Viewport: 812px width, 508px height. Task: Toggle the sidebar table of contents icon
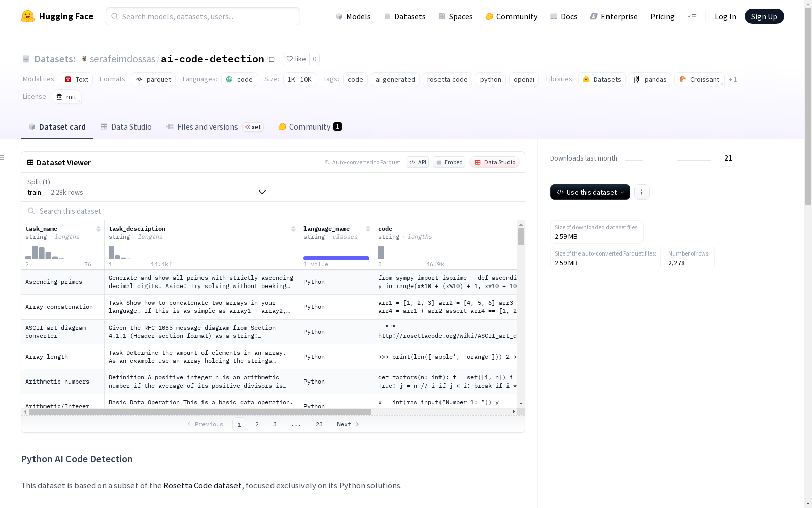(3, 157)
